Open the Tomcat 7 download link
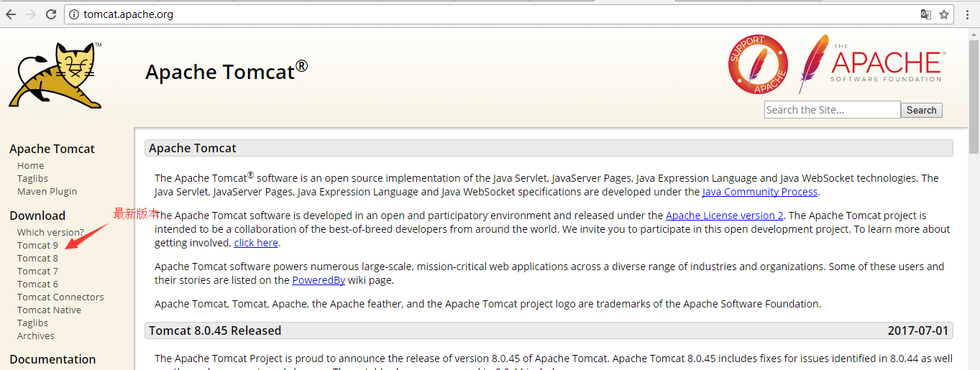 (x=37, y=271)
